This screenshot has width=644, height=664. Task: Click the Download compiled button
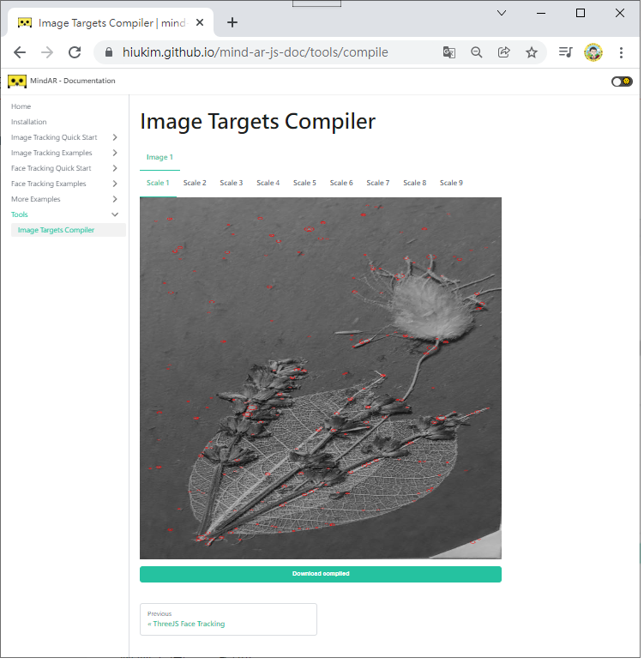pos(321,574)
